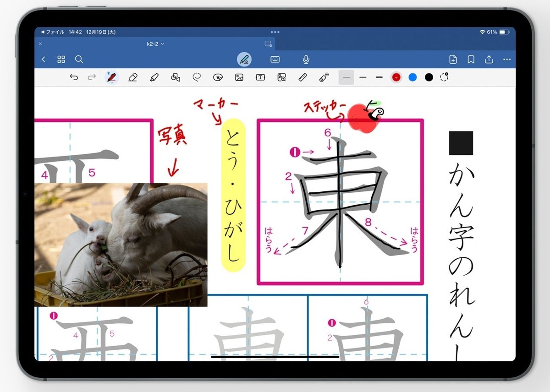This screenshot has height=392, width=550.
Task: Select the Lasso selection tool
Action: coord(197,77)
